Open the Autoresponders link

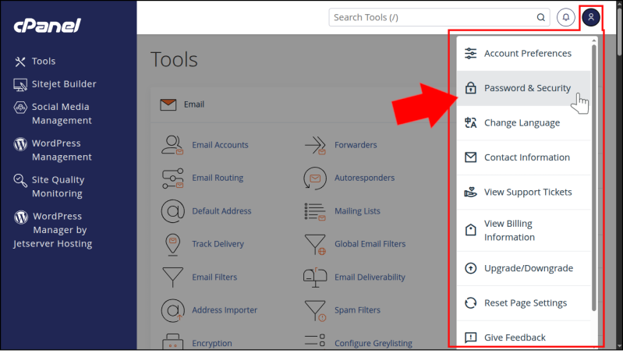[x=364, y=178]
